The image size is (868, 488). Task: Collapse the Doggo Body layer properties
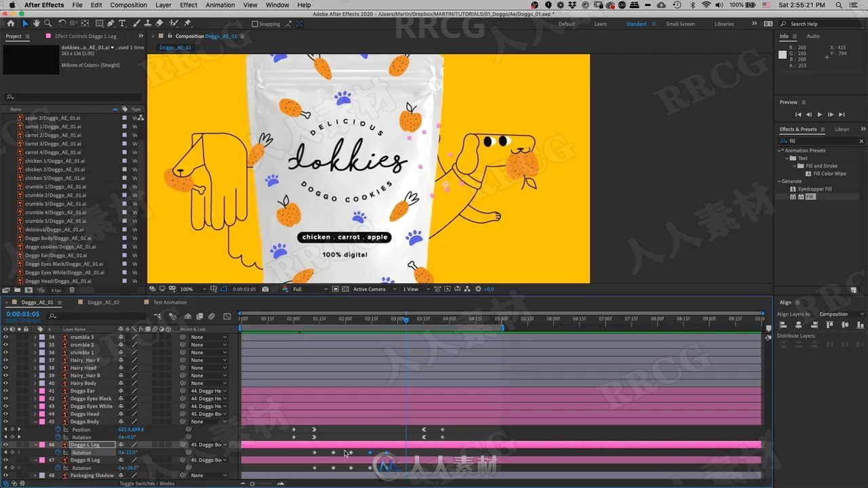35,422
